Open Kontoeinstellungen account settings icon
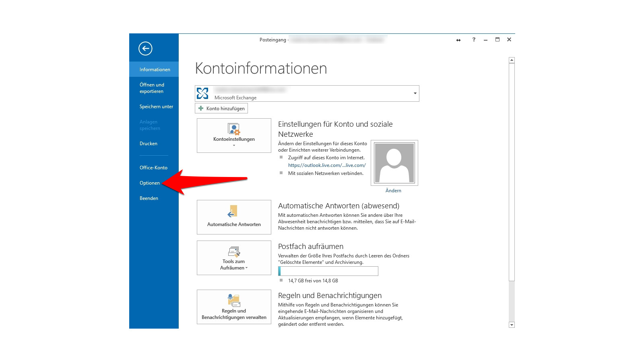This screenshot has width=644, height=362. [234, 130]
